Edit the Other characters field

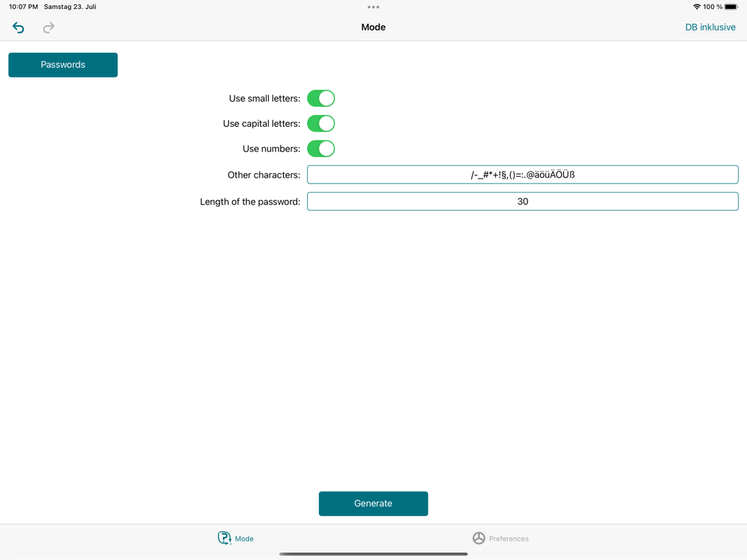coord(523,175)
